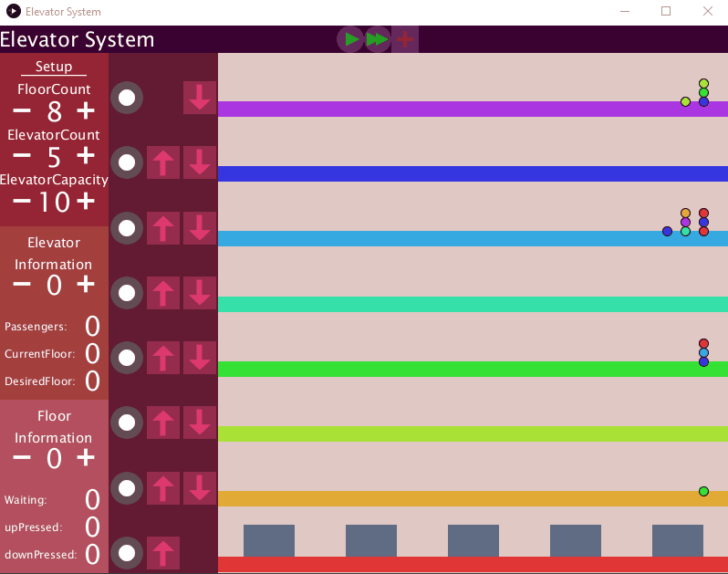Image resolution: width=728 pixels, height=574 pixels.
Task: Click down arrow on the dark blue floor
Action: click(200, 162)
